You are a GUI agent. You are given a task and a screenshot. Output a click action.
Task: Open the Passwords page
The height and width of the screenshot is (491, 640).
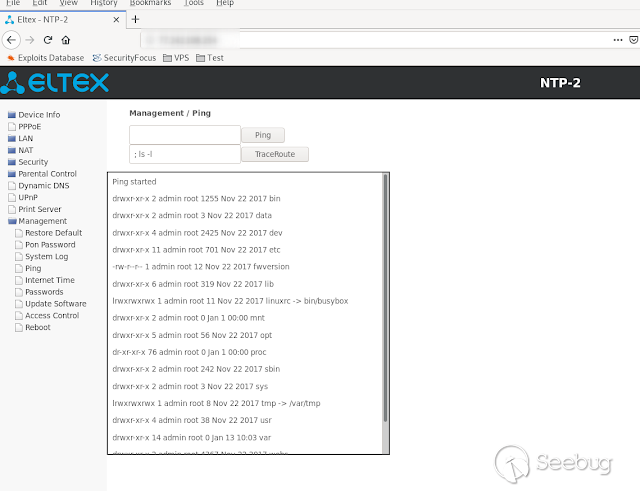click(39, 292)
